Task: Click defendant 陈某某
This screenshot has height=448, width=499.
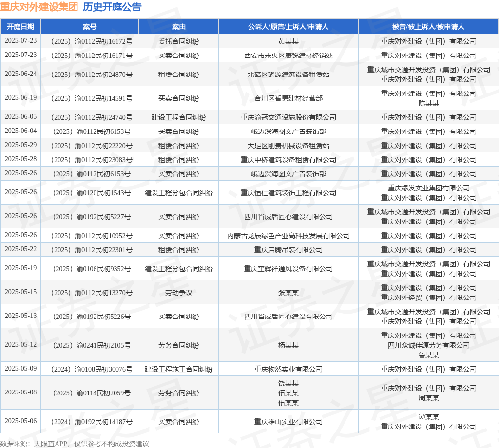Action: (429, 103)
